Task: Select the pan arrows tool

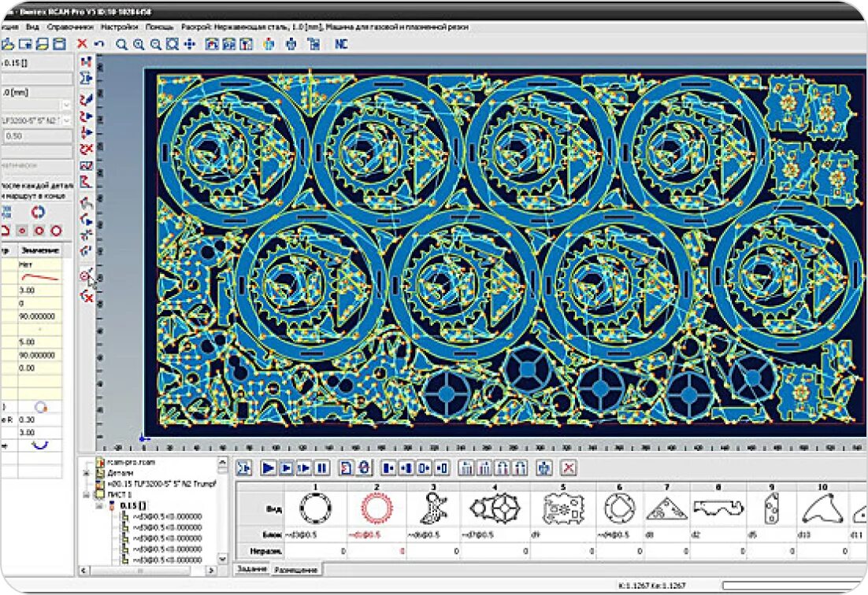Action: (x=190, y=44)
